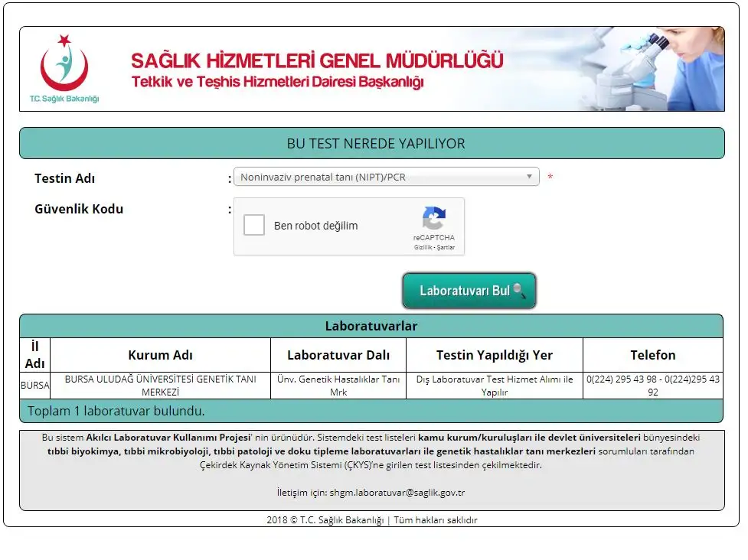748x560 pixels.
Task: Click the "Sağlık Hizmetleri Genel Müdürlüğü" banner title
Action: pyautogui.click(x=317, y=60)
